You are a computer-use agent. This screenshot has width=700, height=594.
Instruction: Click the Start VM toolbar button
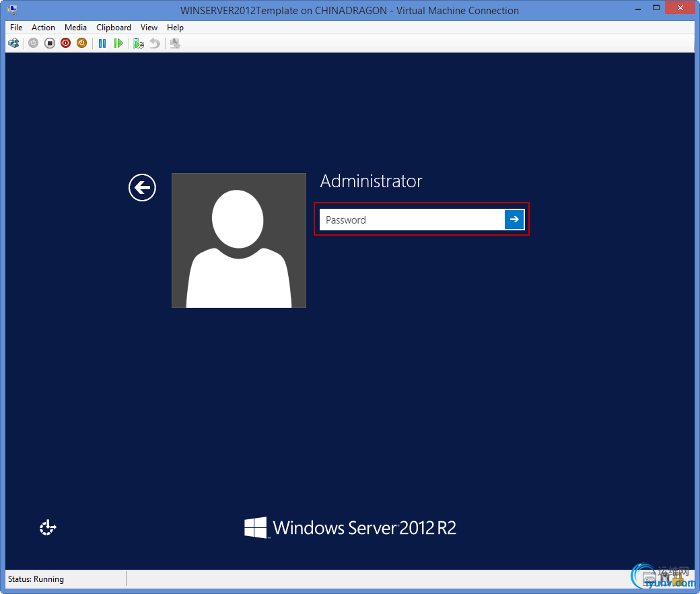click(x=34, y=43)
